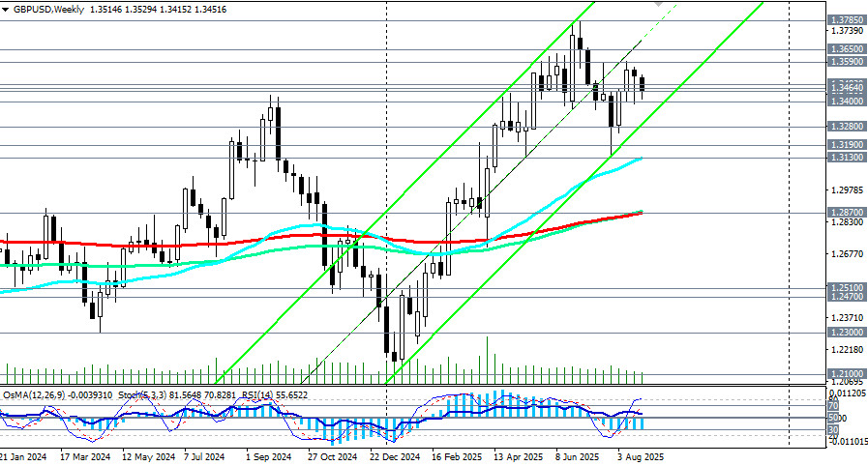This screenshot has height=466, width=868.
Task: Click the 22 Dec 2024 date label
Action: (395, 457)
